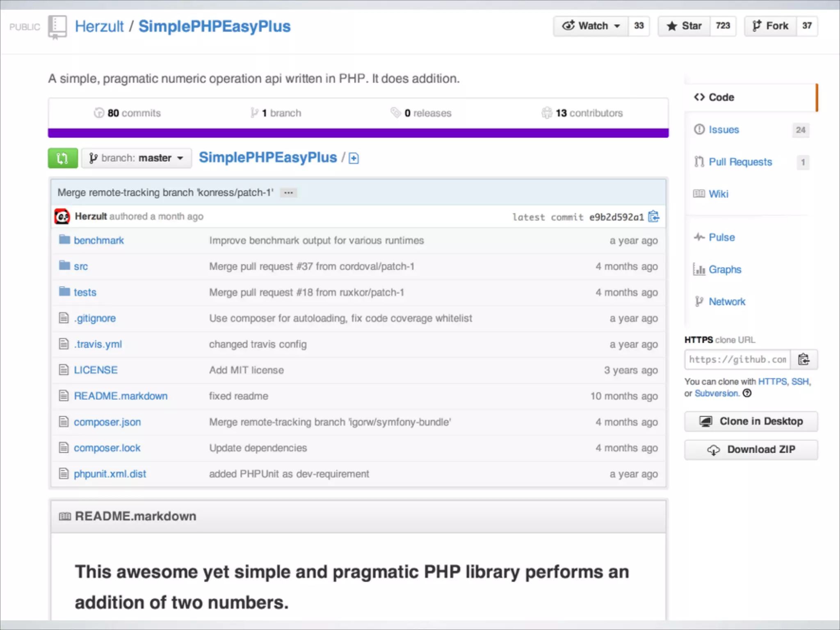Click the Download ZIP button
Image resolution: width=840 pixels, height=630 pixels.
(x=751, y=450)
